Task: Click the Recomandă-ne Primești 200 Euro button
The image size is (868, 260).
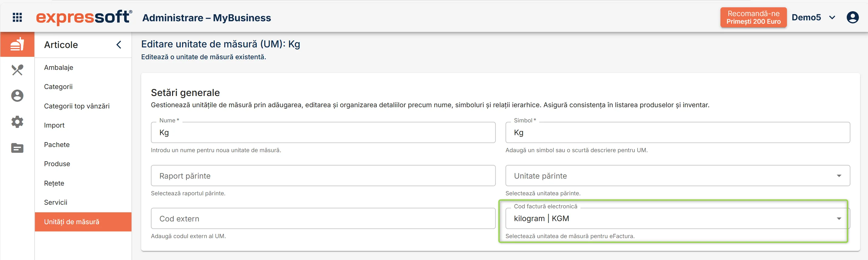Action: click(754, 18)
